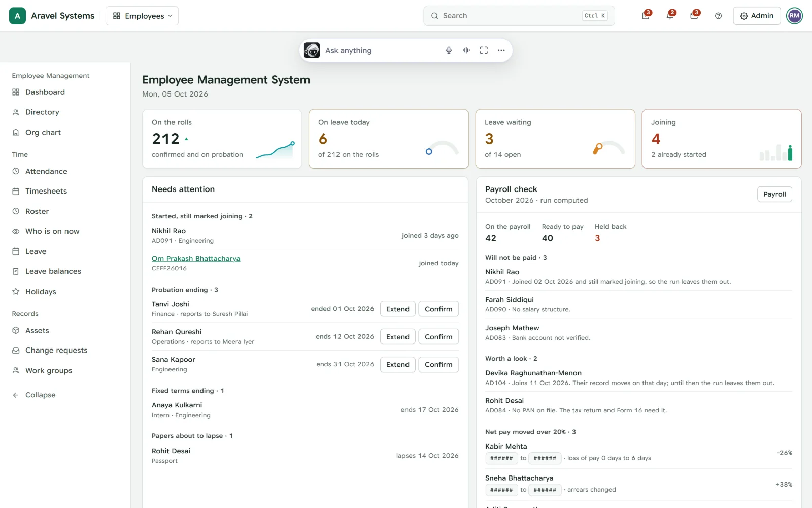
Task: Go to Dashboard in the sidebar
Action: [65, 92]
